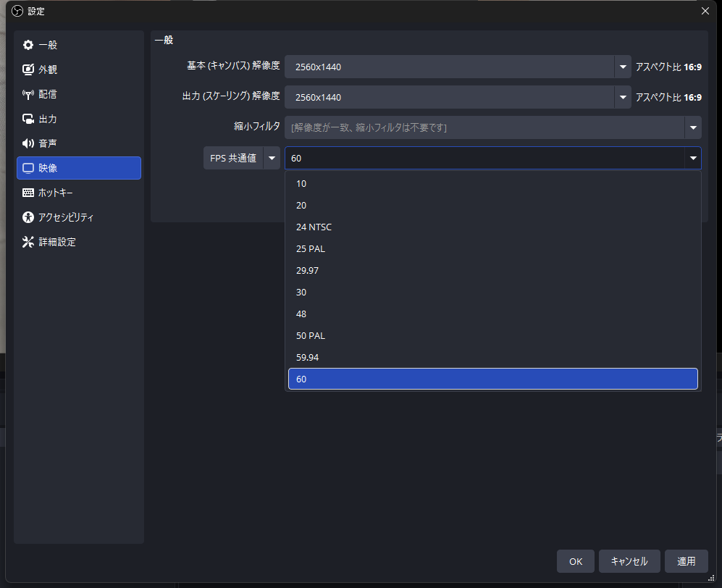Click the 配信 streaming antenna icon
The width and height of the screenshot is (722, 588).
28,94
